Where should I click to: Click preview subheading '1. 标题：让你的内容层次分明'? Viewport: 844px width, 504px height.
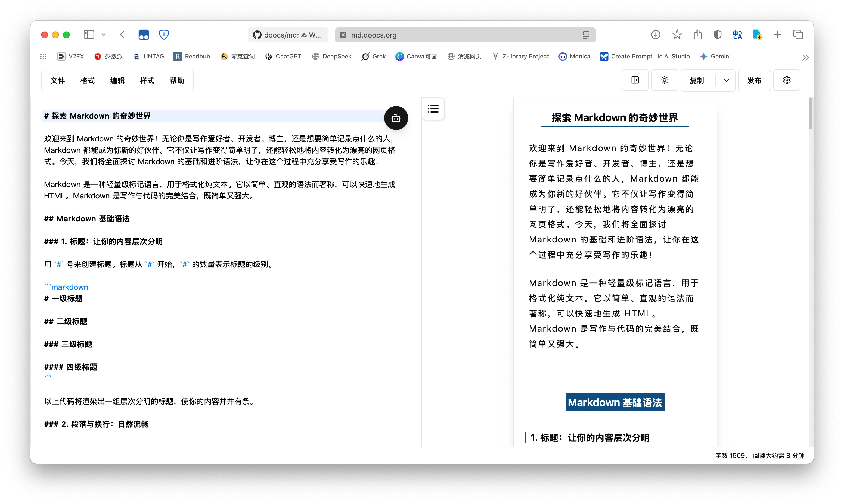click(x=590, y=438)
